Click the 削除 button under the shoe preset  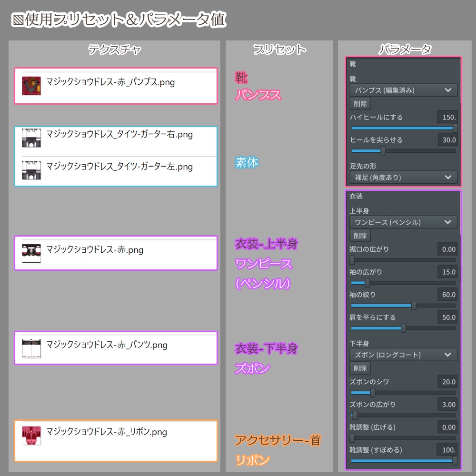point(360,103)
